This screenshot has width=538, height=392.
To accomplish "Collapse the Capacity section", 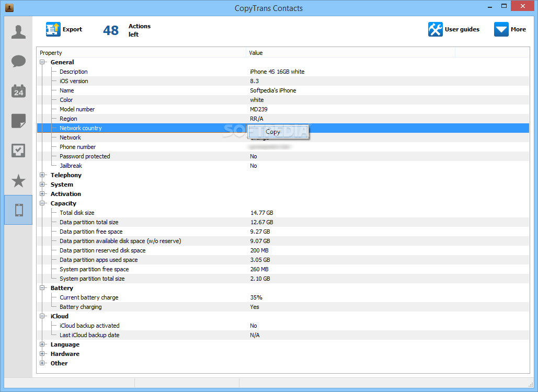I will pos(42,203).
